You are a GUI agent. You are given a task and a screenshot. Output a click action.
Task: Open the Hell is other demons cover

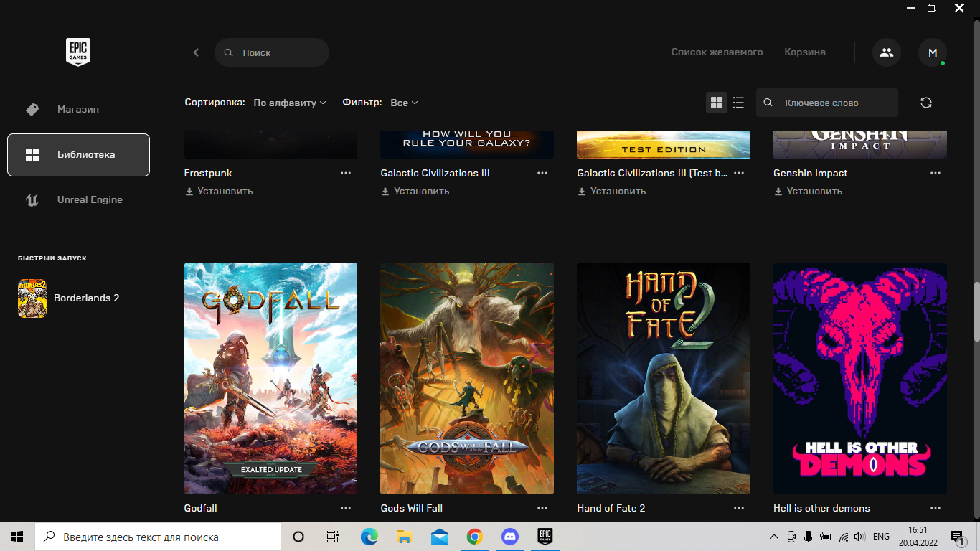click(x=860, y=378)
